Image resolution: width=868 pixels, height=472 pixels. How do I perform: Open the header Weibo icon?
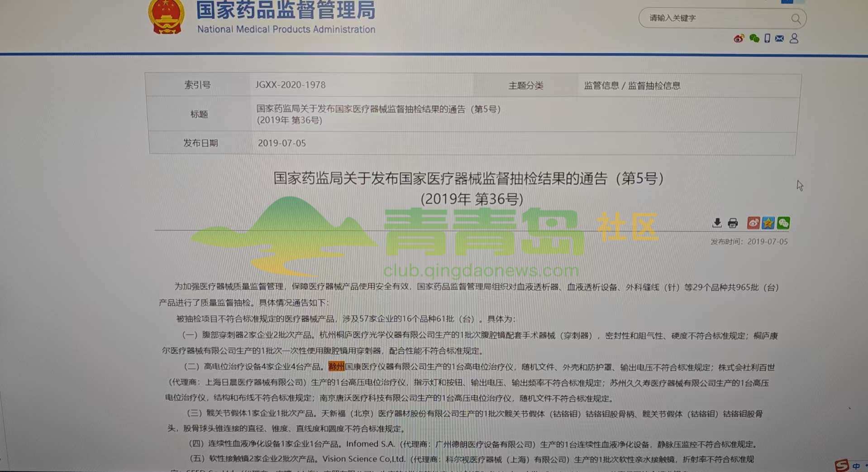point(739,39)
